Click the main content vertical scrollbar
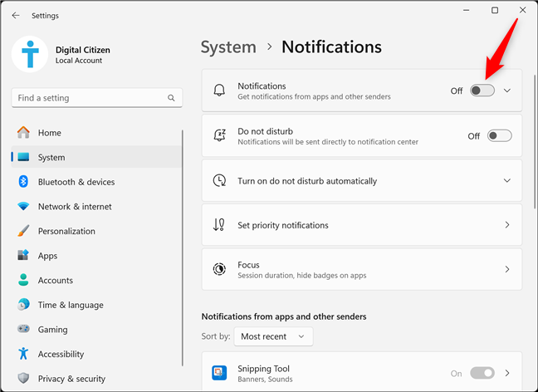538x392 pixels. click(534, 141)
